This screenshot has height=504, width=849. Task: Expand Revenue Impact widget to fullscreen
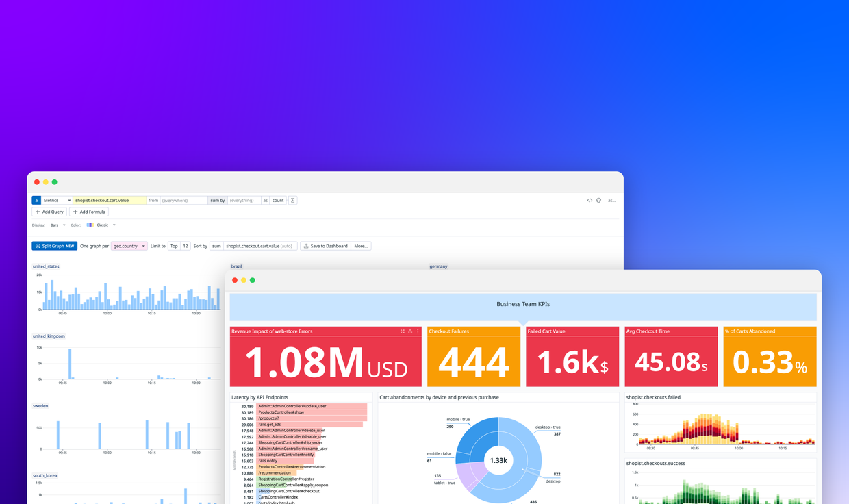[x=403, y=331]
